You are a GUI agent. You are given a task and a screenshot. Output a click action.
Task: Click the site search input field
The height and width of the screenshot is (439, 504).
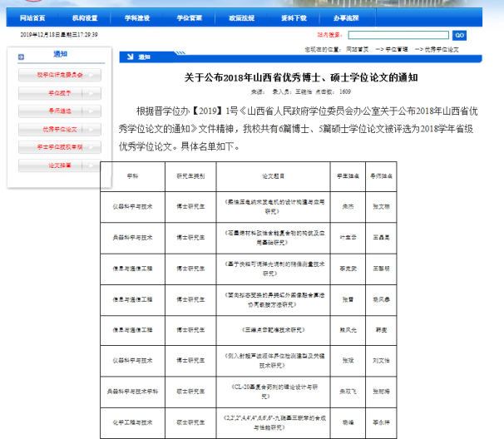click(398, 35)
